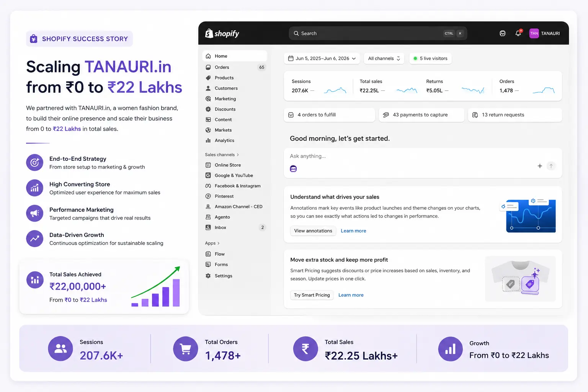Click the Good morning, let's get started heading

click(x=340, y=139)
